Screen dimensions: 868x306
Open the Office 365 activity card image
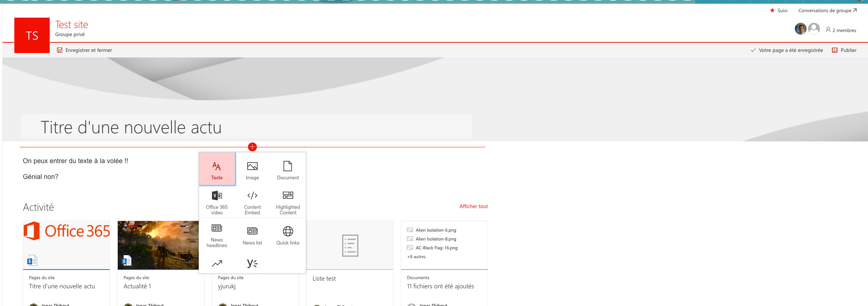(x=67, y=245)
